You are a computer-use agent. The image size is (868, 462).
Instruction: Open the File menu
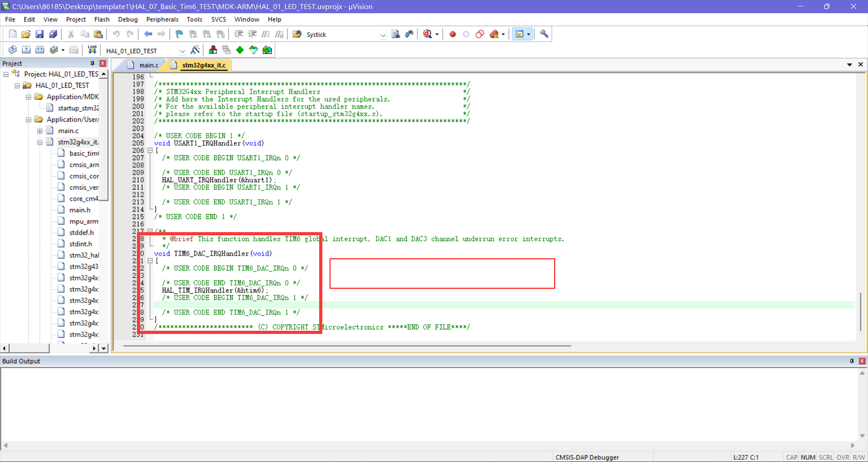[10, 19]
